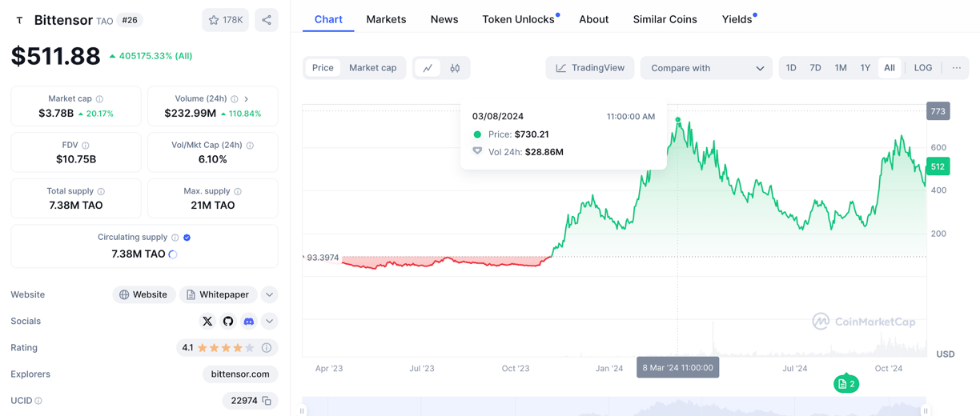
Task: Open Volume (24h) info icon
Action: (235, 99)
